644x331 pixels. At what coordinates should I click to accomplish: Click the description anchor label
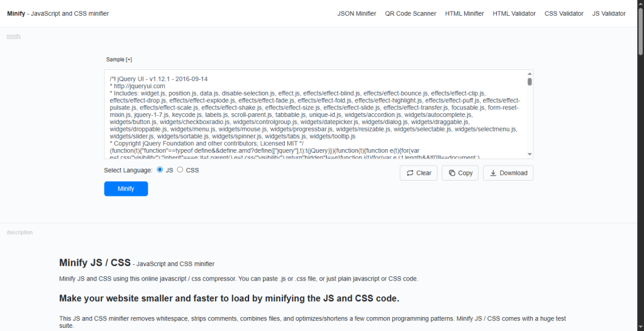[x=19, y=232]
